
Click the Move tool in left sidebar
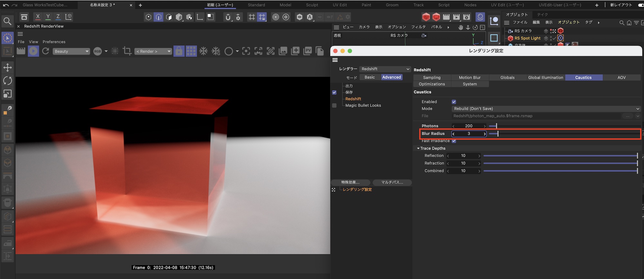(x=7, y=68)
